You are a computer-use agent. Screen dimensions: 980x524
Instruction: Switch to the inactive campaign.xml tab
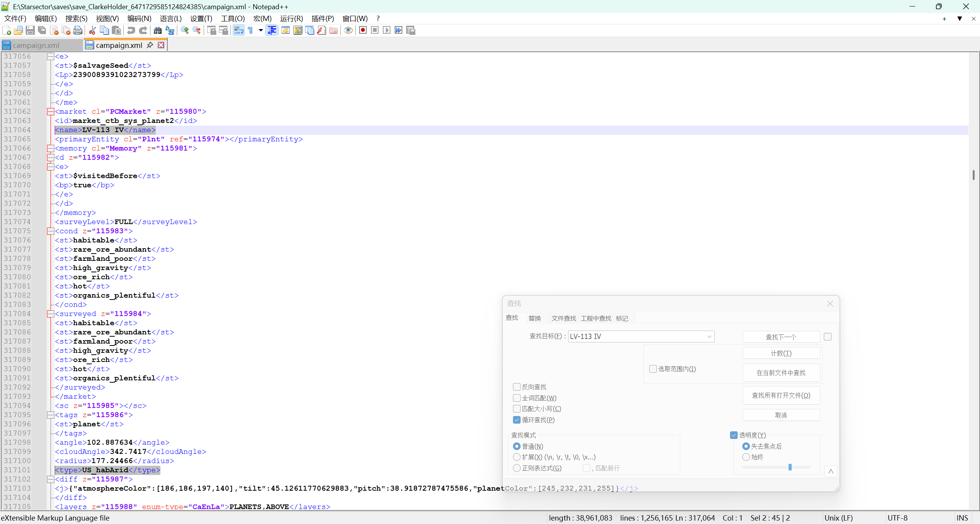click(x=36, y=45)
